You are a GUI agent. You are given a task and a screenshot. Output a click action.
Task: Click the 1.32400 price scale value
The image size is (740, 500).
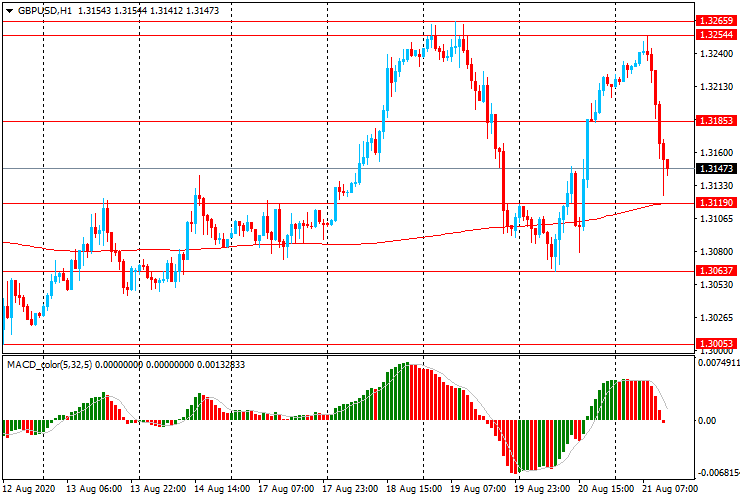(716, 54)
